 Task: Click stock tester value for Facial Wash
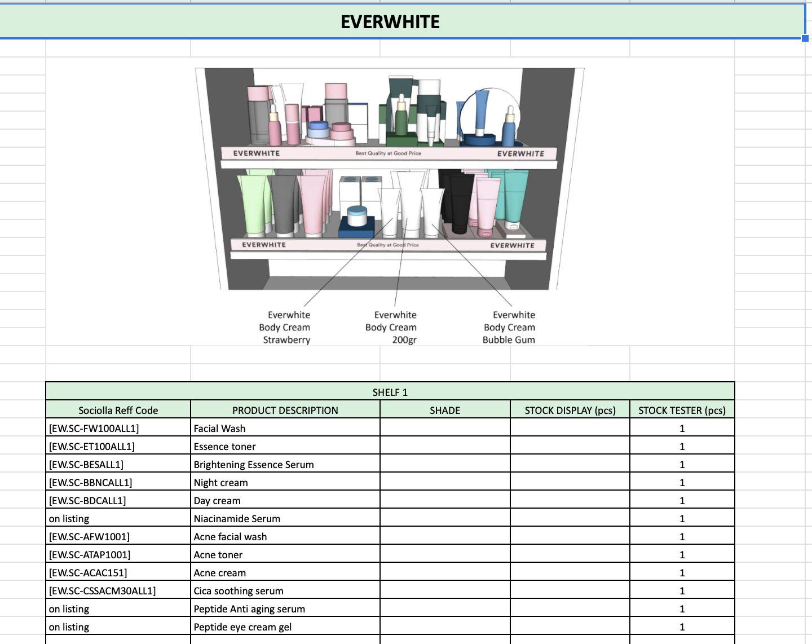[x=682, y=428]
